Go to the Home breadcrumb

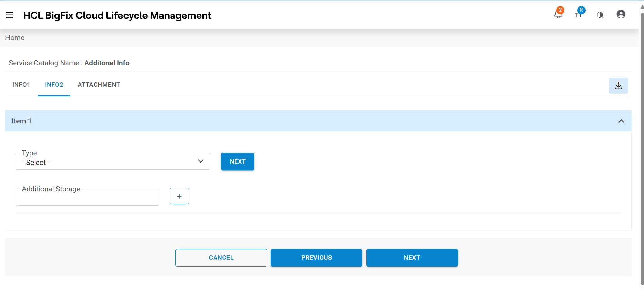pos(15,38)
